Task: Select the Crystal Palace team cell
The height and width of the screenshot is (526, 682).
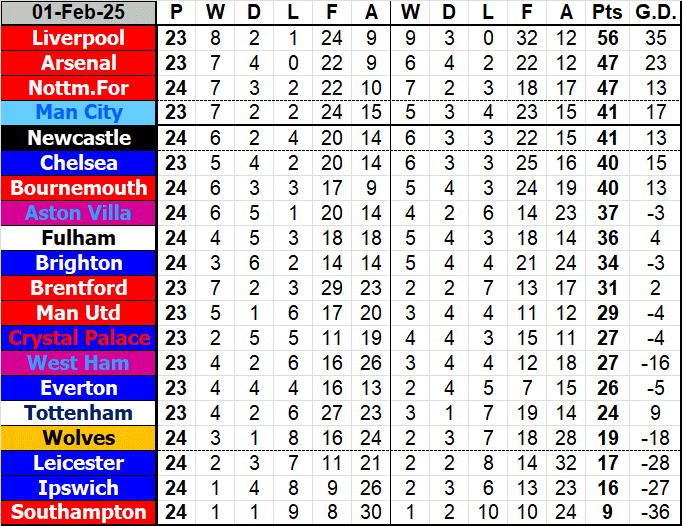Action: coord(78,338)
